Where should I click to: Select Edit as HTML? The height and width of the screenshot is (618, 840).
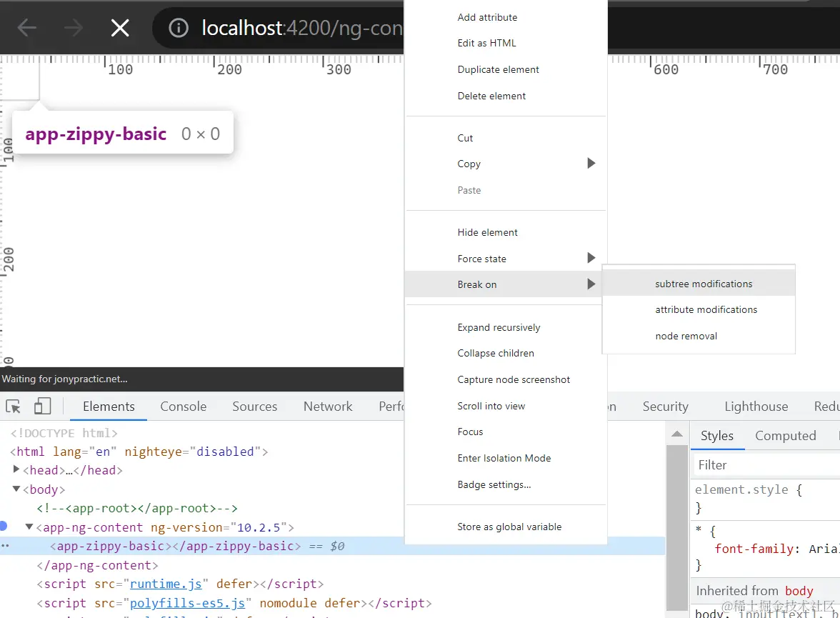tap(486, 43)
